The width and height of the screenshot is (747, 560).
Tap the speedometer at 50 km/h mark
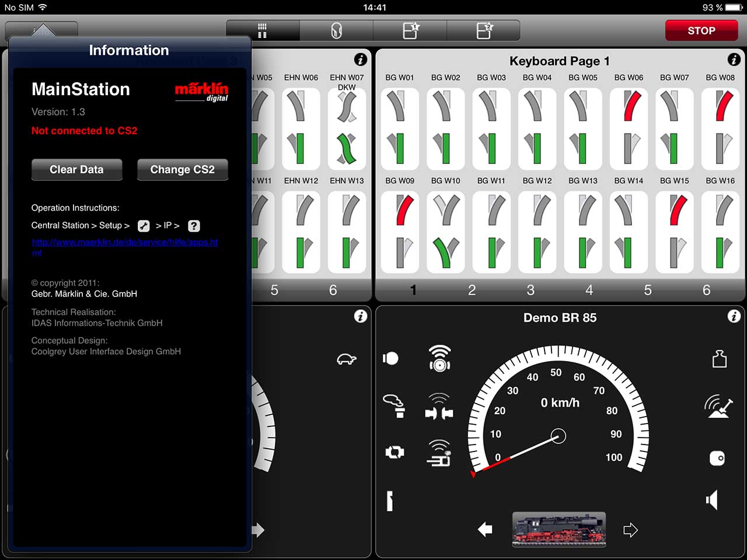[x=556, y=372]
